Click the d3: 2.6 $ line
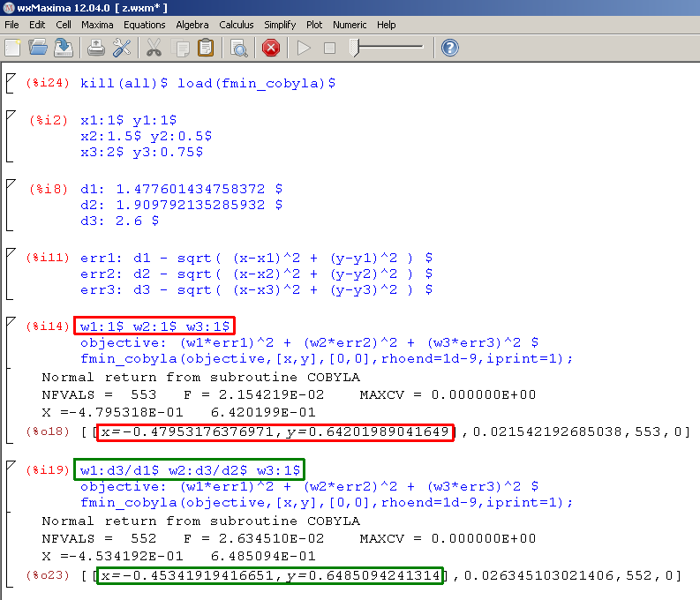The image size is (700, 600). pos(119,221)
